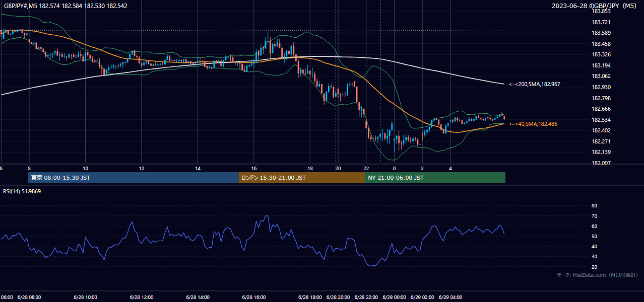Click the 6/28 22:00 date label
The width and height of the screenshot is (644, 302).
366,297
